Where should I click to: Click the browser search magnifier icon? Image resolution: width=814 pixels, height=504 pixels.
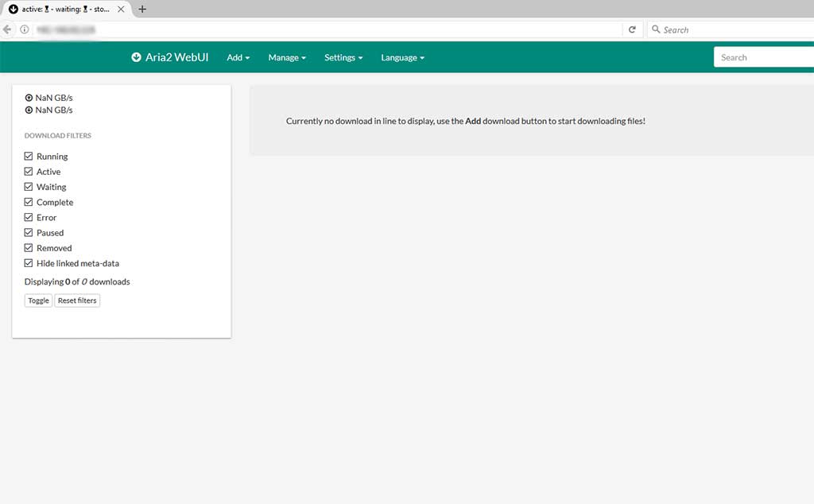click(656, 29)
